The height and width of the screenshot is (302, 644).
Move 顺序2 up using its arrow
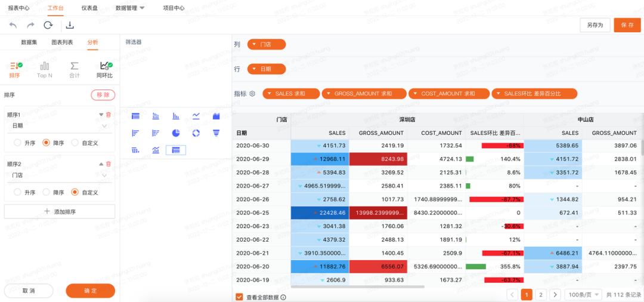(101, 164)
